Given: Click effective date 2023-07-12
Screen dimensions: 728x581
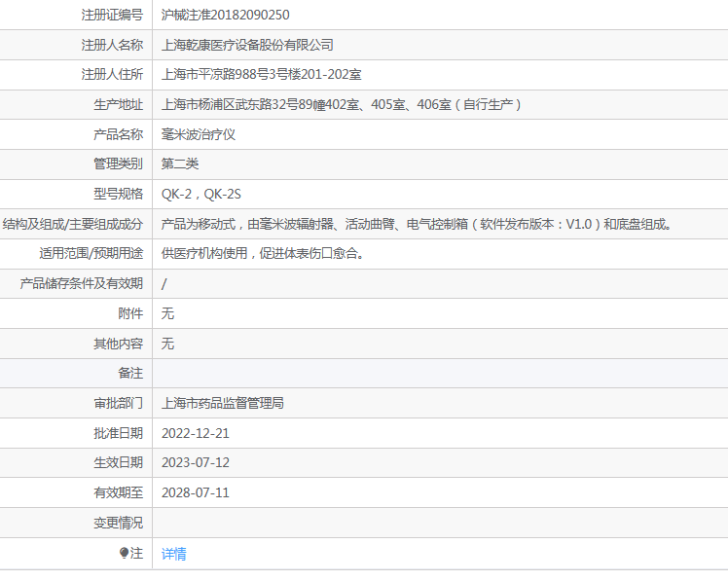Looking at the screenshot, I should [196, 462].
